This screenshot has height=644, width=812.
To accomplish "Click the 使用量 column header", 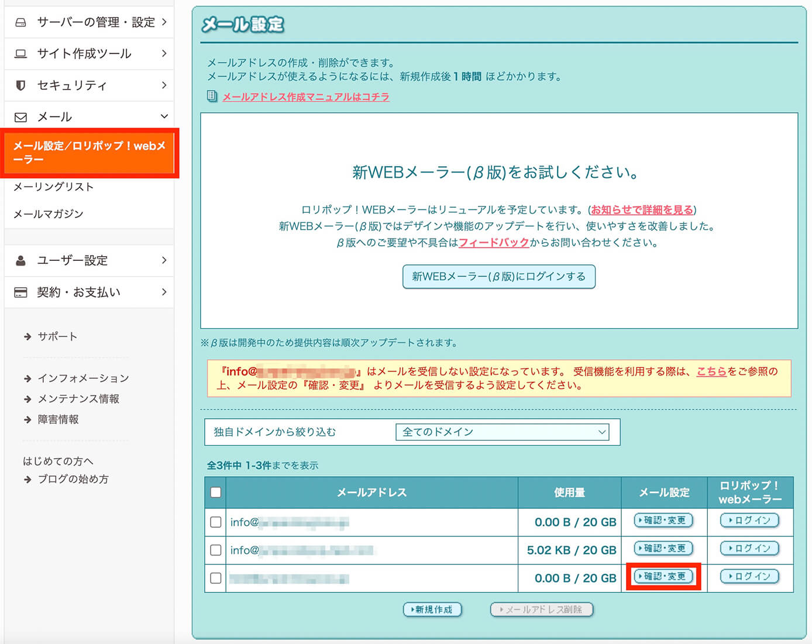I will coord(569,493).
